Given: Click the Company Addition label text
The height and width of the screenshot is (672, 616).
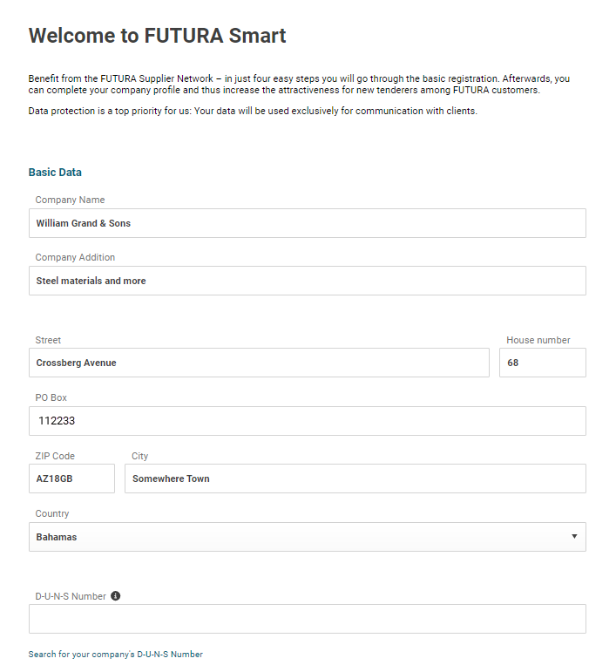Looking at the screenshot, I should point(75,257).
